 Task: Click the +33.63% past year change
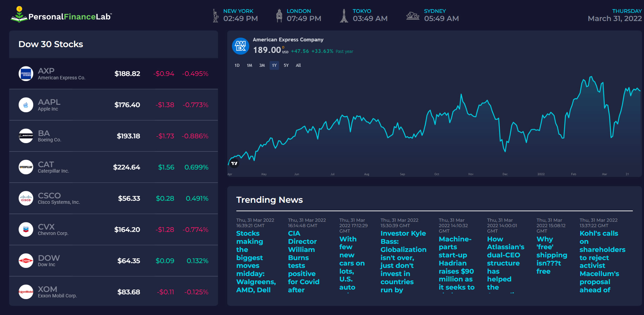click(322, 51)
